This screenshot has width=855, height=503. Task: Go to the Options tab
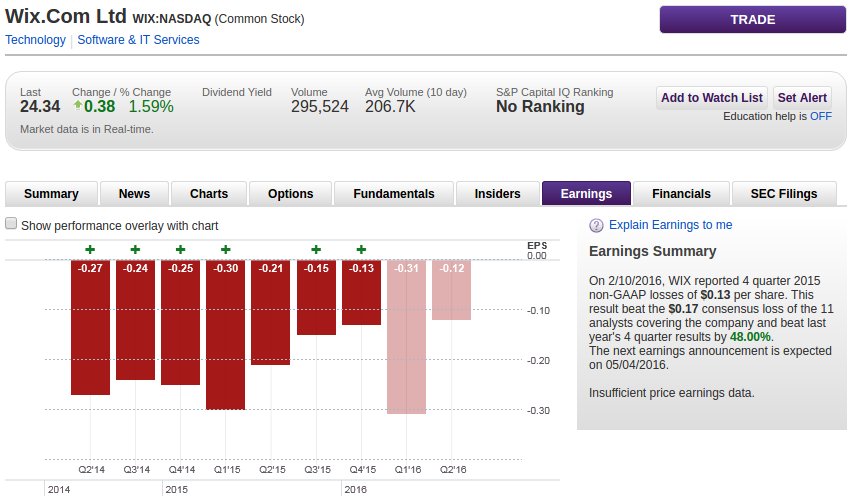click(290, 194)
